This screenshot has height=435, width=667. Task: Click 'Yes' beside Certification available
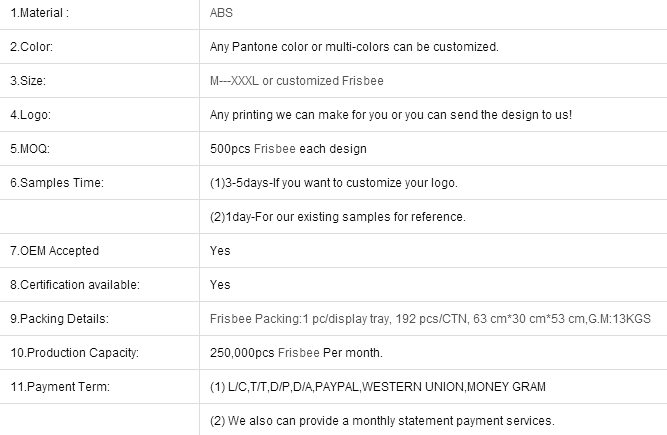(220, 285)
